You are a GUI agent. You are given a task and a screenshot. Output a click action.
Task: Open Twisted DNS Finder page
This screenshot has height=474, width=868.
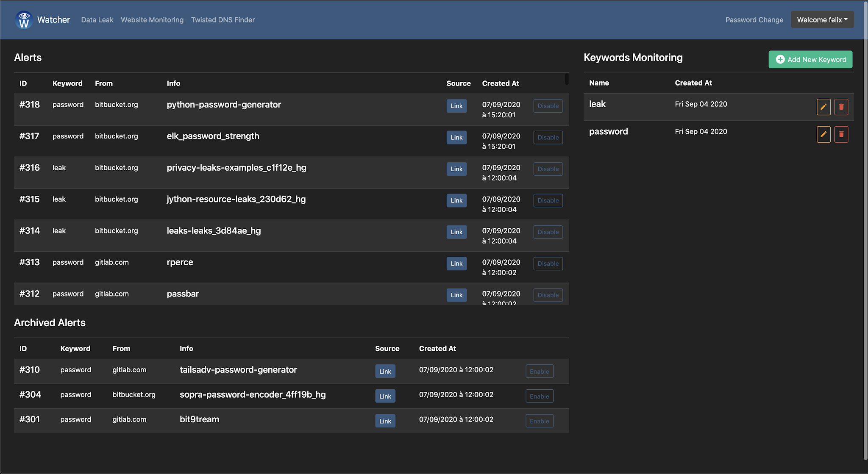click(x=223, y=20)
